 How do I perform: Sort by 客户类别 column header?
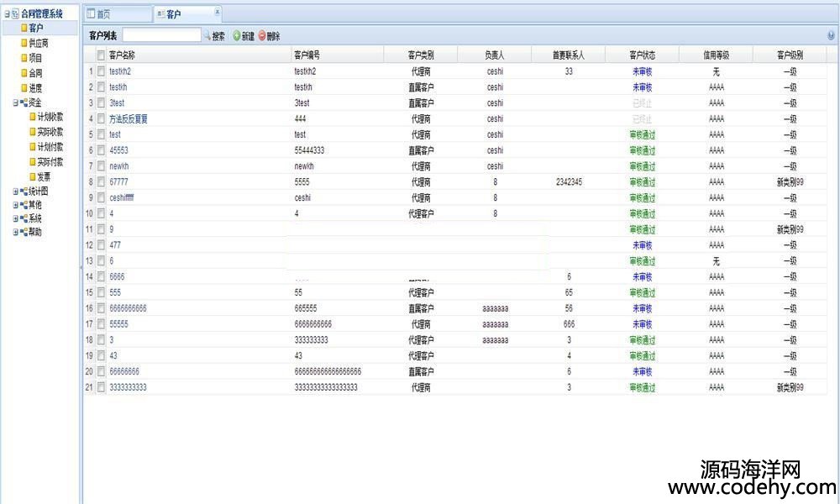point(421,55)
